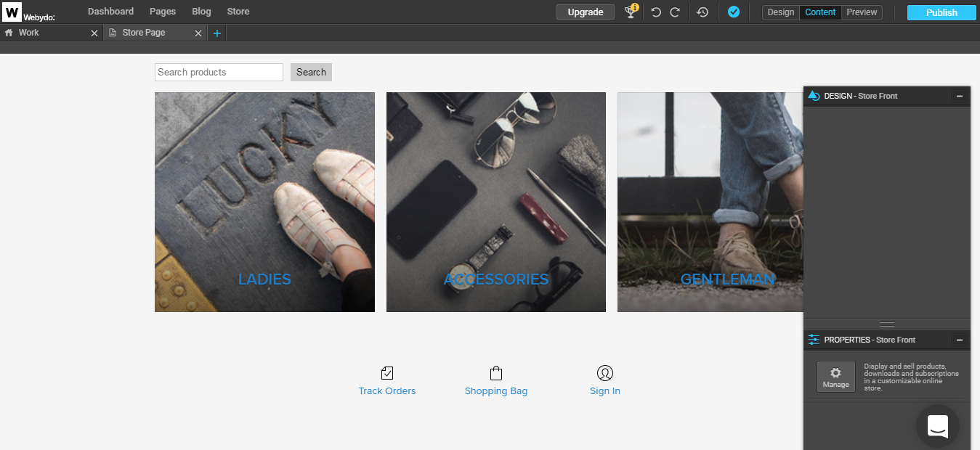Image resolution: width=980 pixels, height=450 pixels.
Task: Click the Track Orders clipboard icon
Action: (x=387, y=373)
